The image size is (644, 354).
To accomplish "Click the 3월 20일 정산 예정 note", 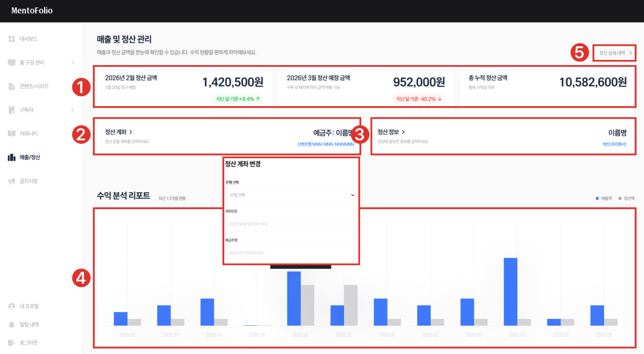I will pyautogui.click(x=120, y=87).
